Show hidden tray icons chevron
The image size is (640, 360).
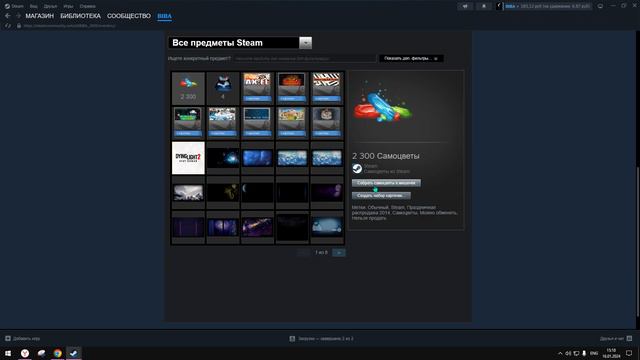[x=560, y=353]
